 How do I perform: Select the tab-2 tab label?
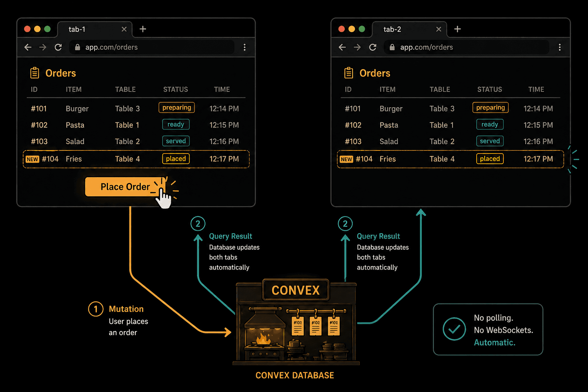(392, 29)
